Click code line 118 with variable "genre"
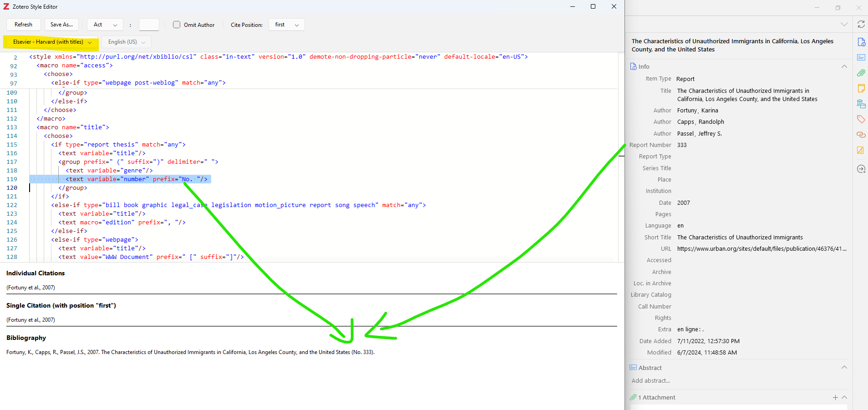 (109, 171)
